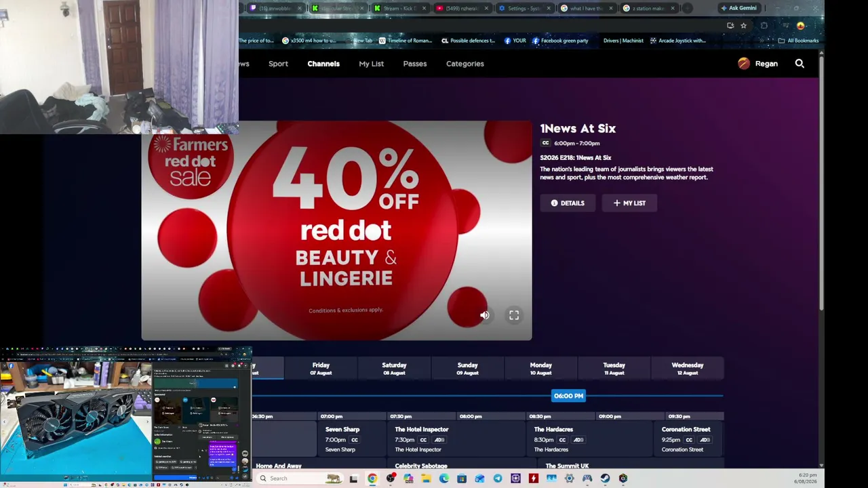
Task: Open the Facebook green party bookmark
Action: click(560, 41)
